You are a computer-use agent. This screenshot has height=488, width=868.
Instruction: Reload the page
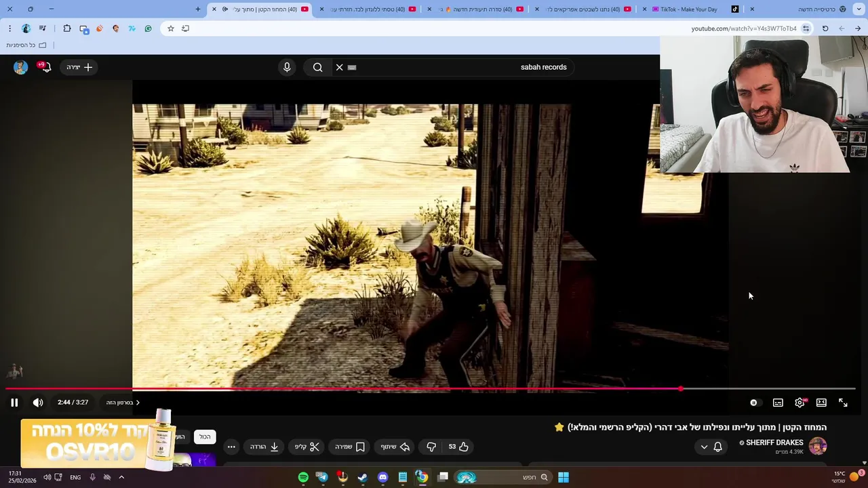click(x=825, y=28)
